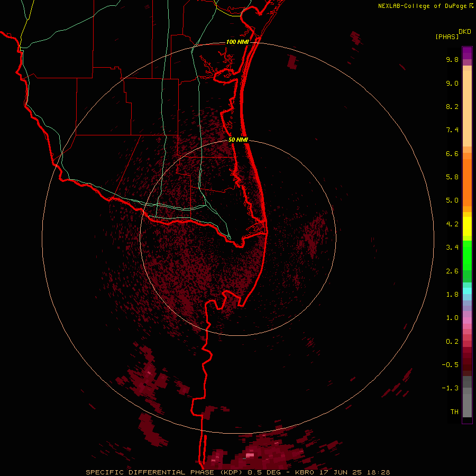Click the 18:28 timestamp in the footer
Screen dimensions: 476x476
point(378,472)
